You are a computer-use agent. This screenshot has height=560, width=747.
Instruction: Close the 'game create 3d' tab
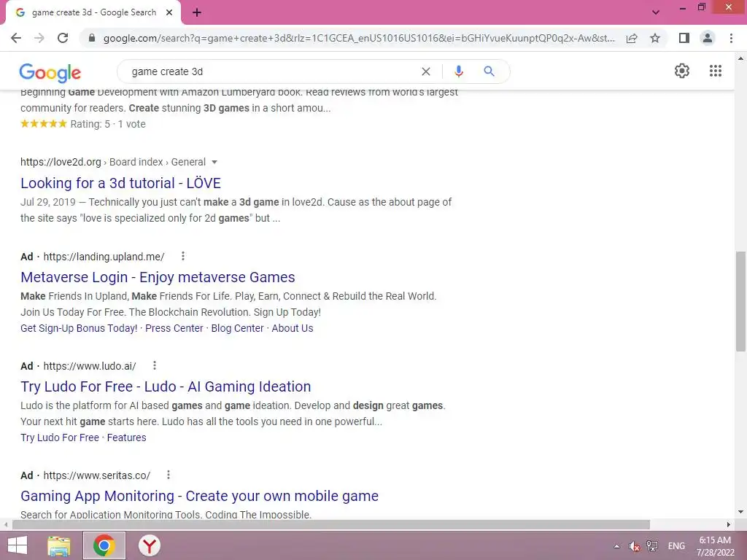[169, 12]
